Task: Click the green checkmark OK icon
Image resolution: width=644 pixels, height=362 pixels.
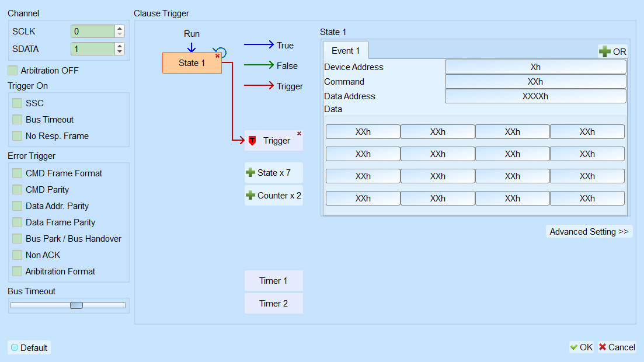Action: click(x=574, y=347)
